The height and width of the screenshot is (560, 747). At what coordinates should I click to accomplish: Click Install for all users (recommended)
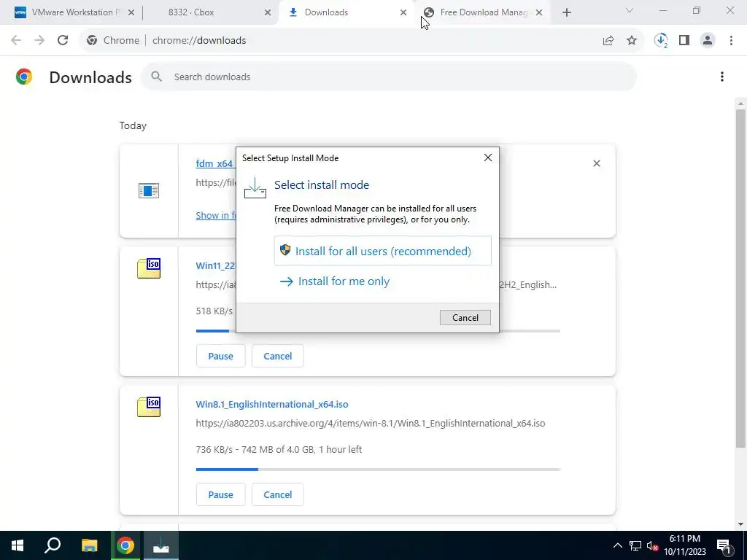tap(382, 251)
